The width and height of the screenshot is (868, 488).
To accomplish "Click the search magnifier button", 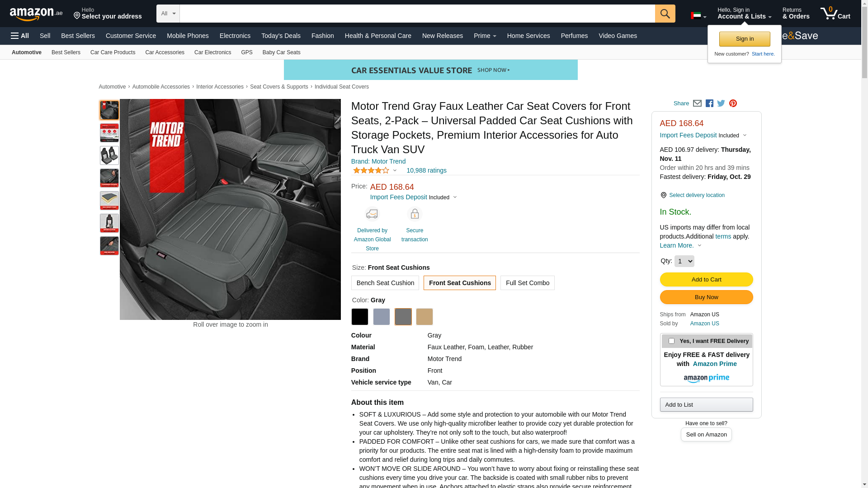I will 665,14.
